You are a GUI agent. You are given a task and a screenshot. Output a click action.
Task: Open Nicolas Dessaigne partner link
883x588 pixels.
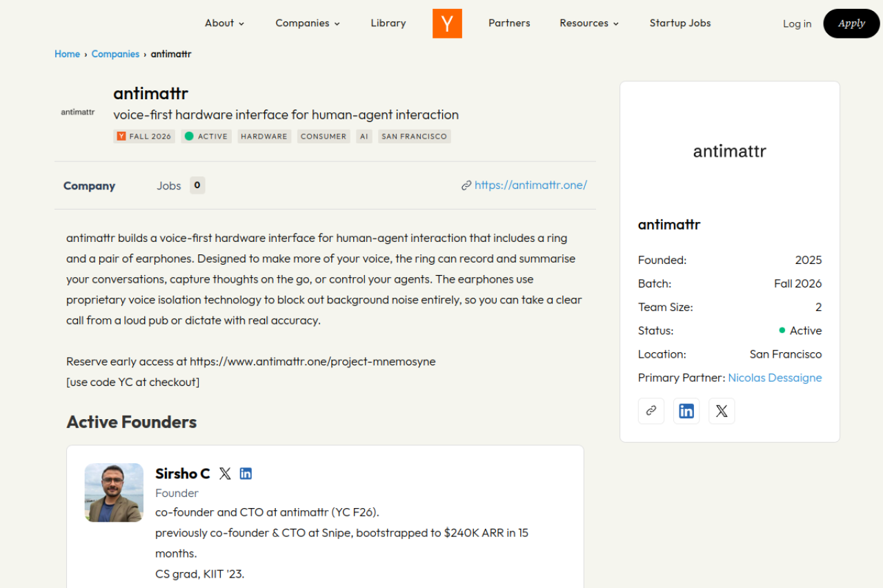(775, 378)
